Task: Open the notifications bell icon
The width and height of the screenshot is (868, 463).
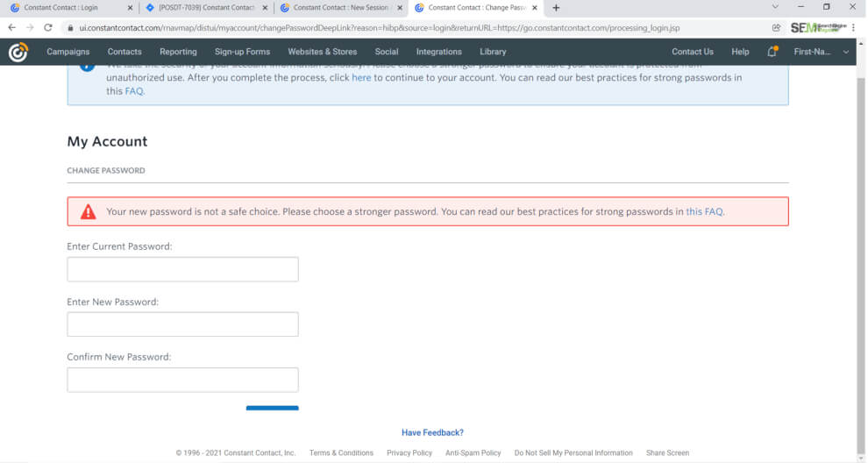Action: tap(772, 52)
